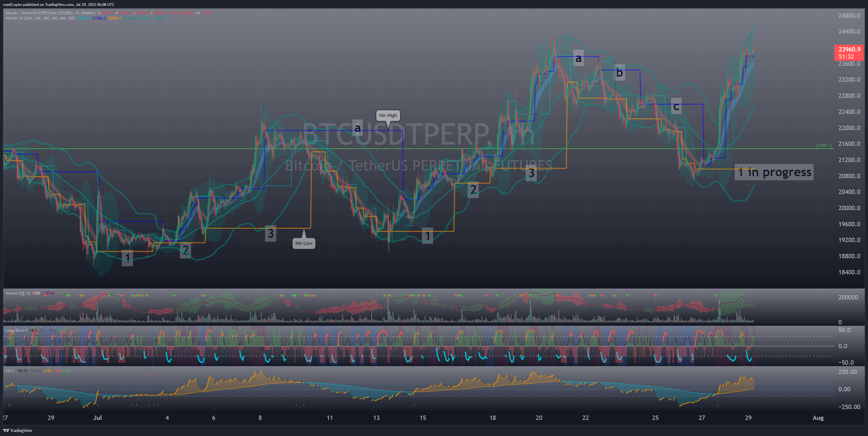The width and height of the screenshot is (868, 436).
Task: Select the HA-High callout label
Action: point(388,115)
